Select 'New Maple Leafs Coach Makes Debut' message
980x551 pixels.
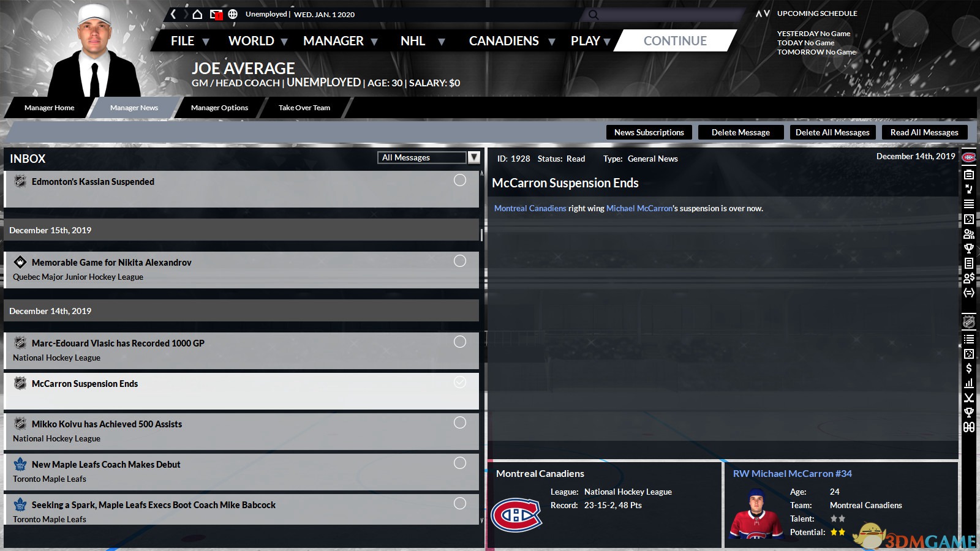click(241, 471)
